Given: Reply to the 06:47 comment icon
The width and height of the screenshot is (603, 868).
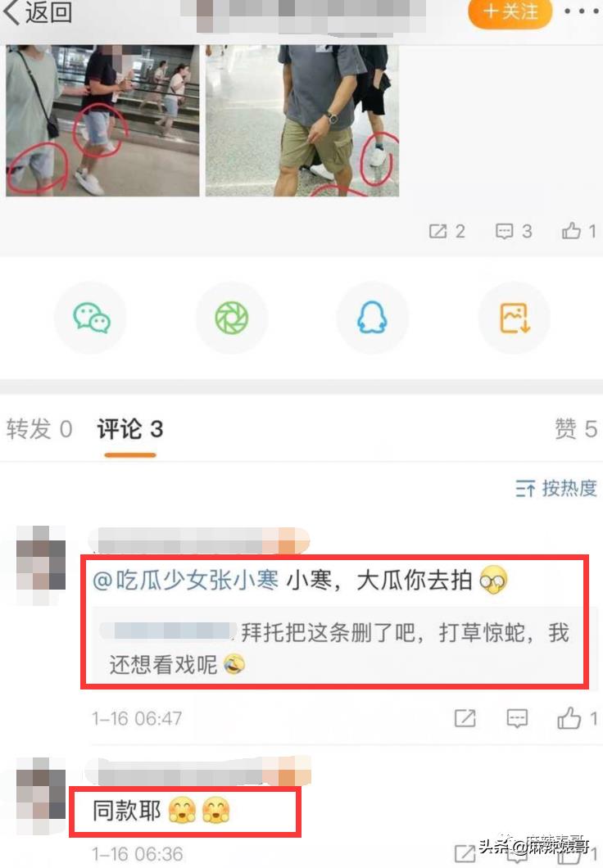Looking at the screenshot, I should (517, 718).
